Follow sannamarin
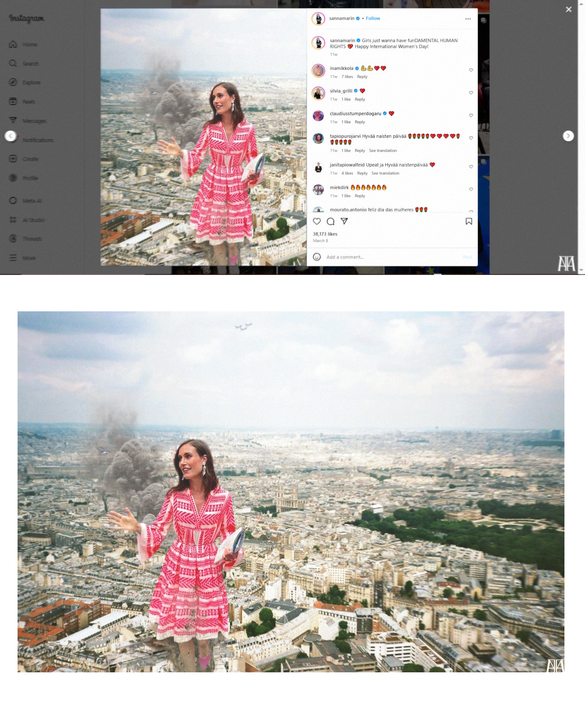The image size is (585, 728). [x=373, y=18]
